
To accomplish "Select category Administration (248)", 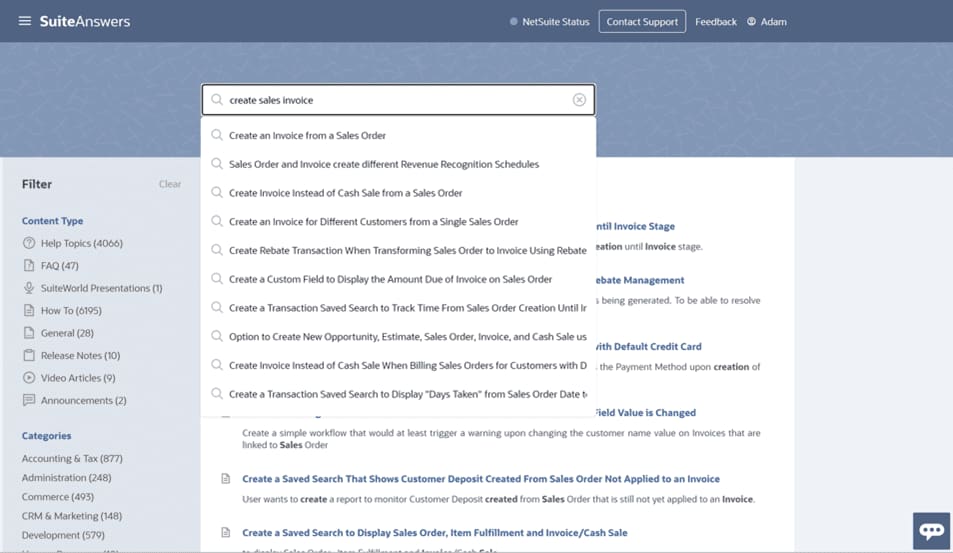I will coord(66,478).
